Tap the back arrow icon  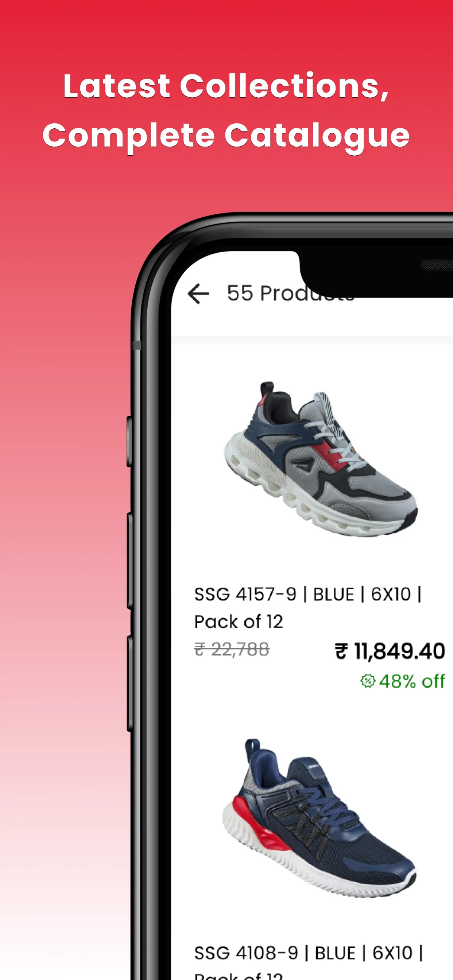click(198, 294)
